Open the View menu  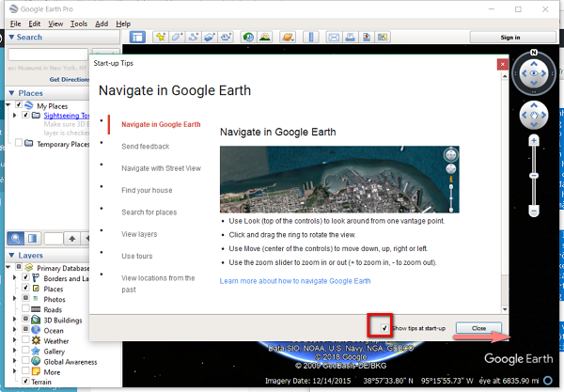(55, 24)
